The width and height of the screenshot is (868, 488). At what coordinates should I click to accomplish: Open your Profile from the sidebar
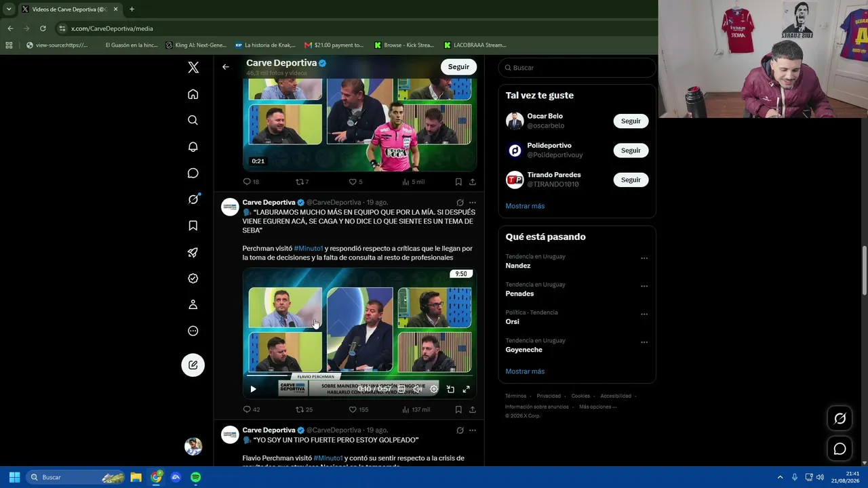[x=193, y=305]
